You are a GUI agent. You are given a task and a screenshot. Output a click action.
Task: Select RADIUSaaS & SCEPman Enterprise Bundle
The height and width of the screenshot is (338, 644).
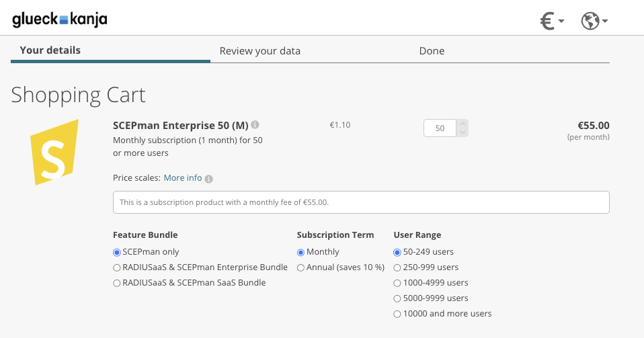[118, 267]
